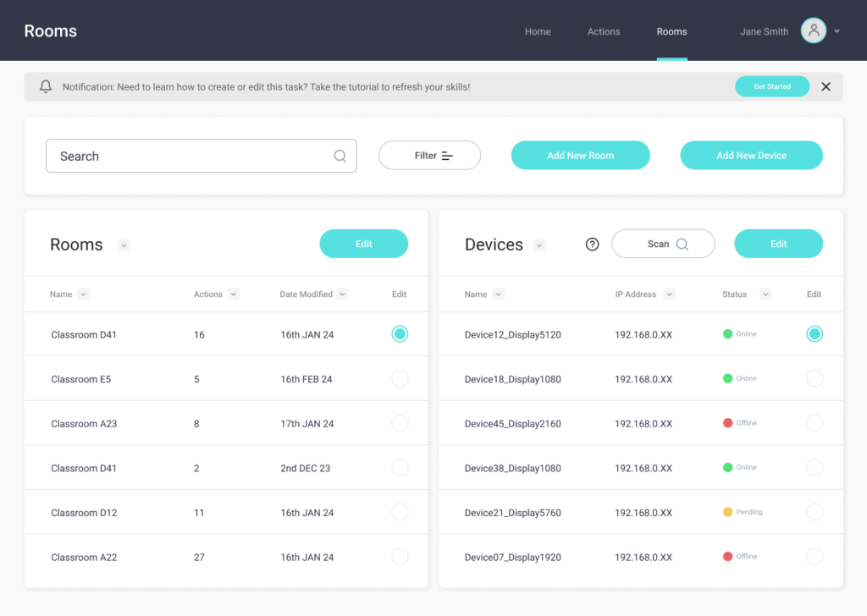
Task: Select edit radio for Device45_Display2160
Action: point(814,423)
